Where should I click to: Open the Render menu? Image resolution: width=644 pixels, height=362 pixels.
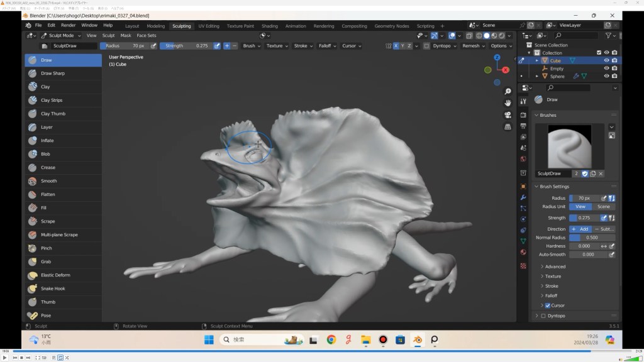(x=68, y=25)
